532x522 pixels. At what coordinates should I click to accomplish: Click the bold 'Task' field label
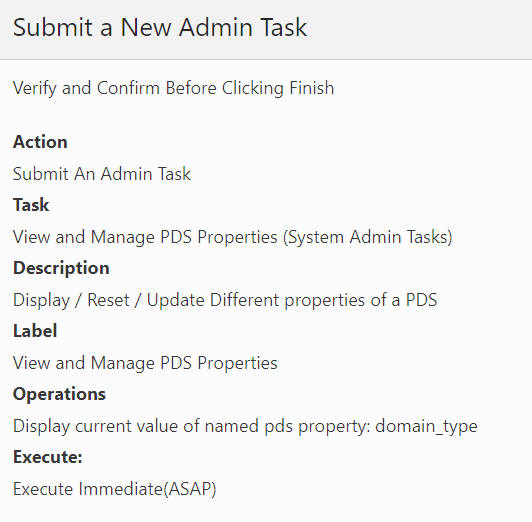click(31, 205)
